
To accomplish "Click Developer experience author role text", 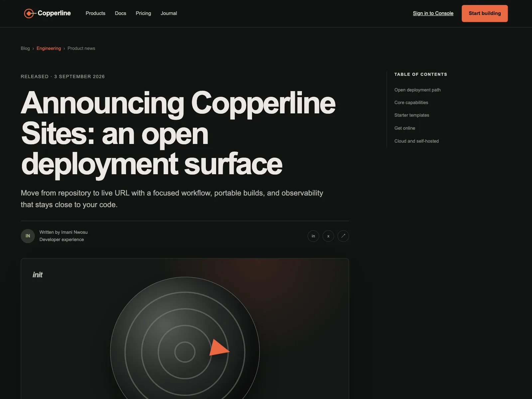I will click(x=62, y=239).
